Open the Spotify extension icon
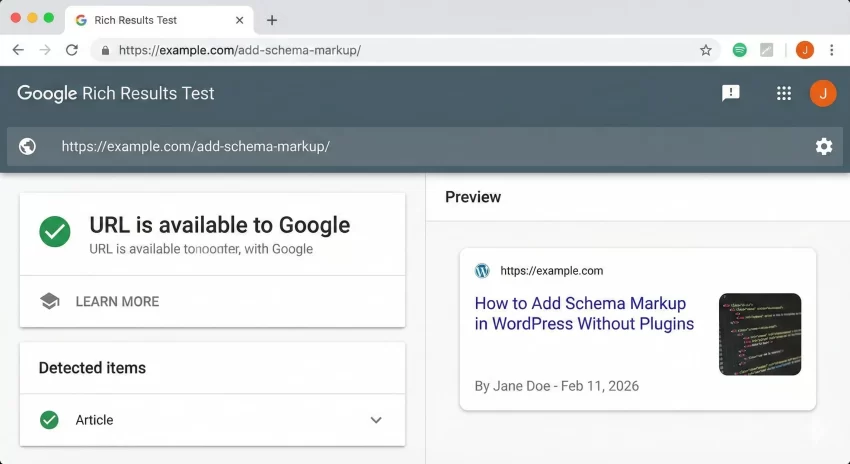The height and width of the screenshot is (464, 850). click(739, 50)
